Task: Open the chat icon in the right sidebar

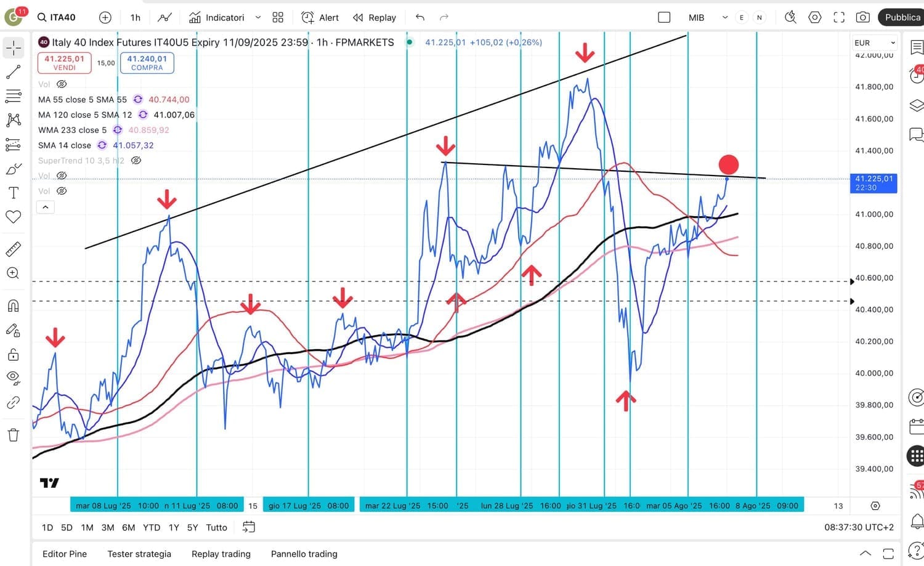Action: (917, 134)
